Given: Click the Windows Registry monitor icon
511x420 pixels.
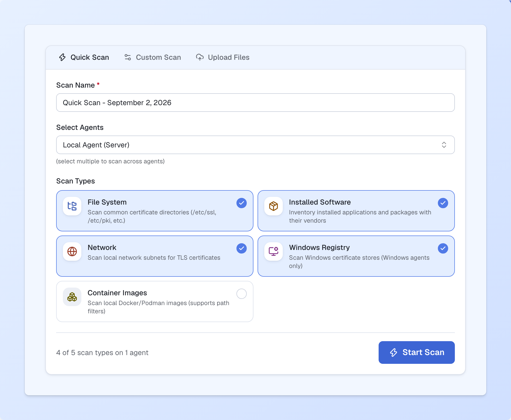Looking at the screenshot, I should point(274,251).
